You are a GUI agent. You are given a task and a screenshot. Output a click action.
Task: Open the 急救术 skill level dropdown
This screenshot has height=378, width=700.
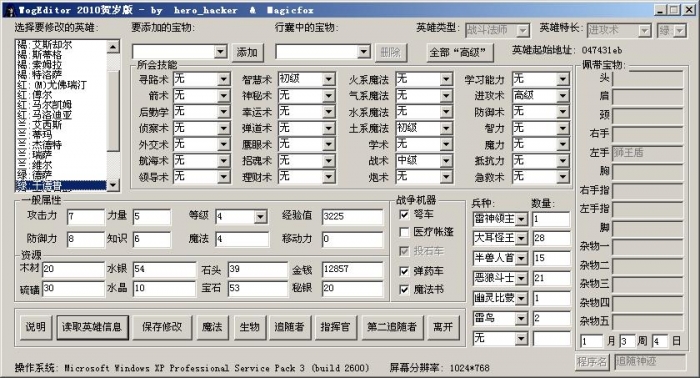562,177
